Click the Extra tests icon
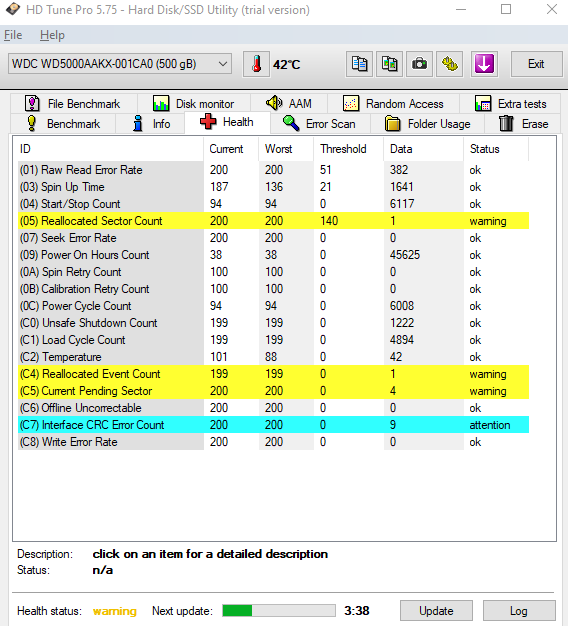 (483, 103)
